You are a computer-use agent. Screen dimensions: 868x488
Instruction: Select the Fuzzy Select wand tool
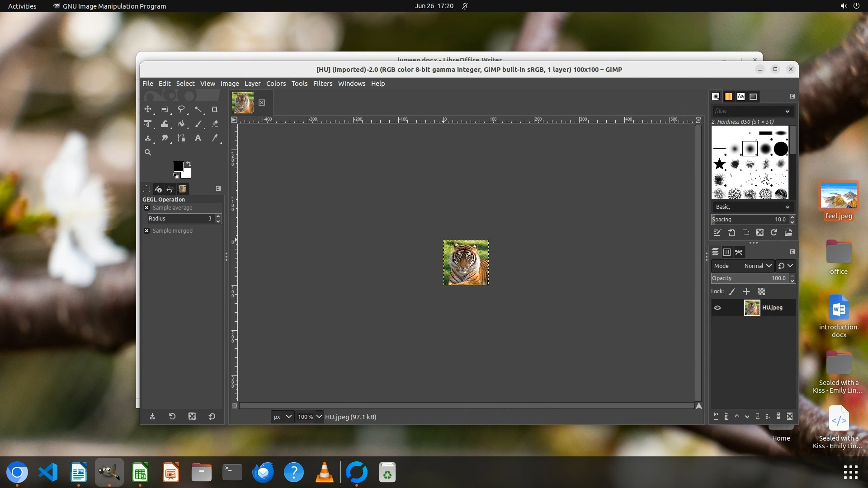(x=198, y=109)
